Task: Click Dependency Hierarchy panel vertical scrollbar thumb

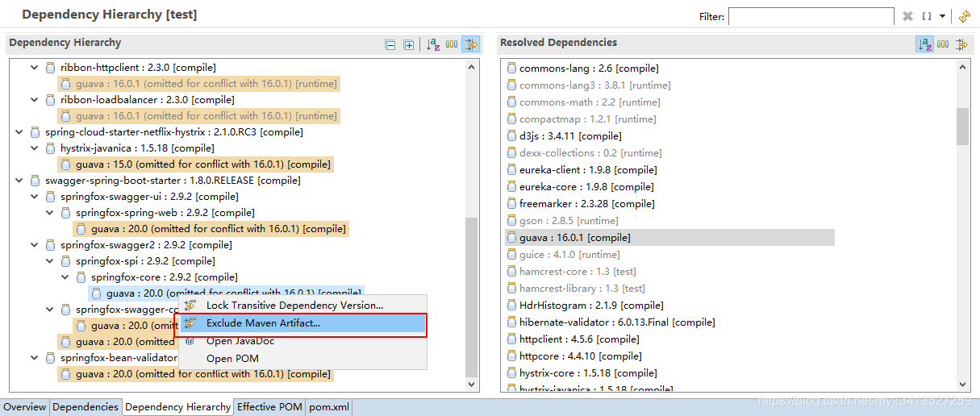Action: tap(472, 298)
